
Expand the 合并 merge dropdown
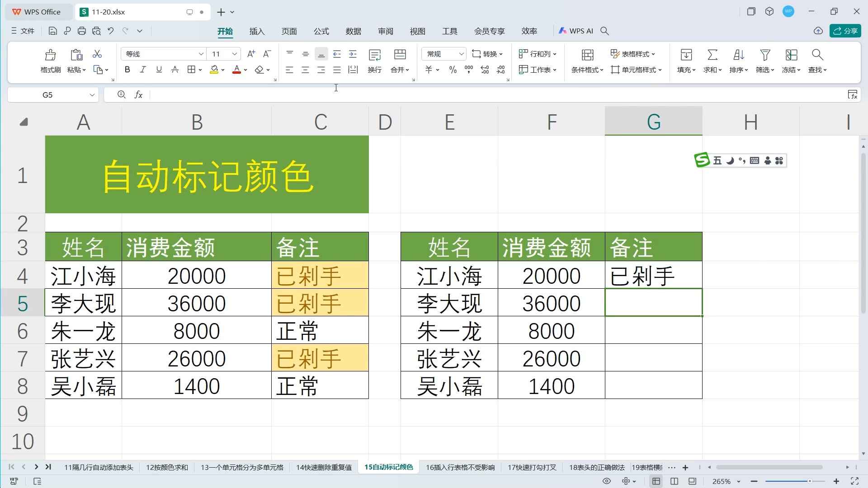407,70
